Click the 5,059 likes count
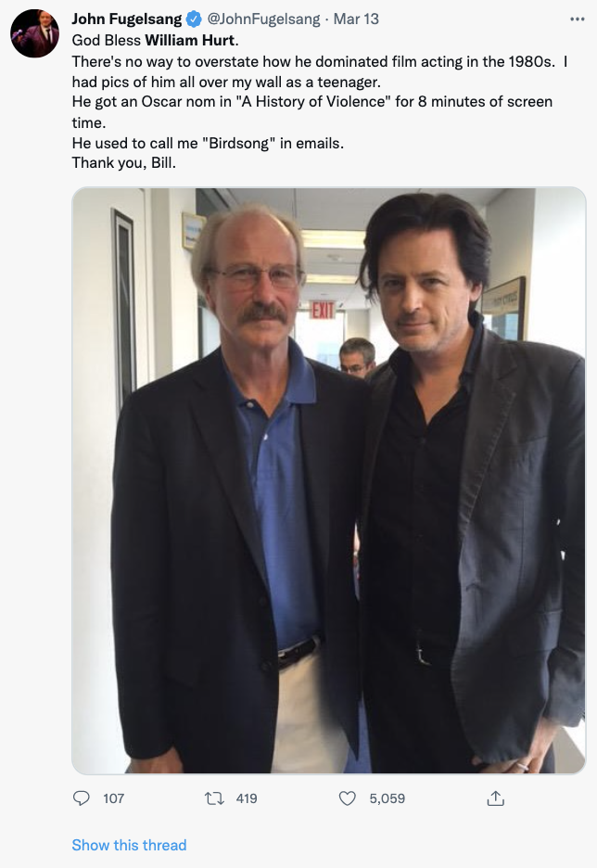This screenshot has width=597, height=868. (387, 798)
